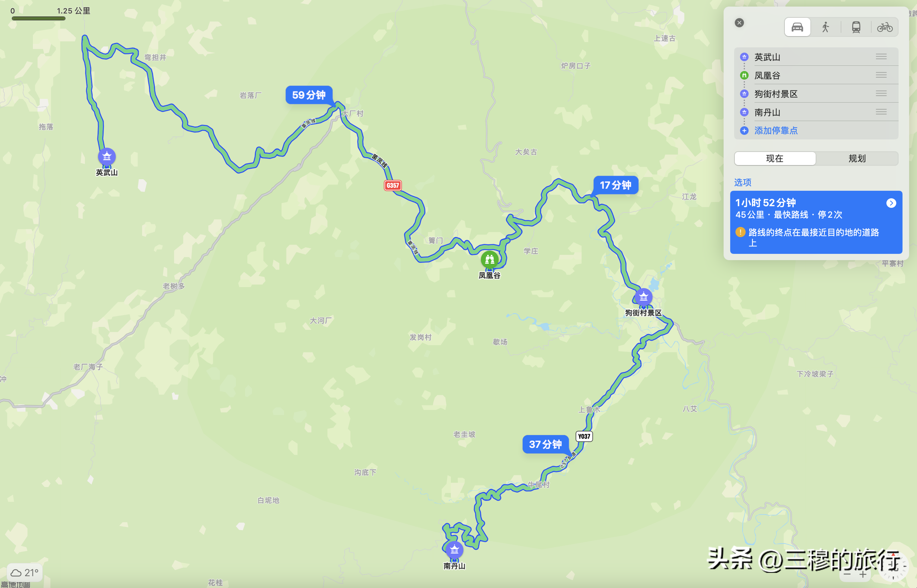The height and width of the screenshot is (588, 917).
Task: Grab the reorder handle for 英武山
Action: pyautogui.click(x=881, y=57)
